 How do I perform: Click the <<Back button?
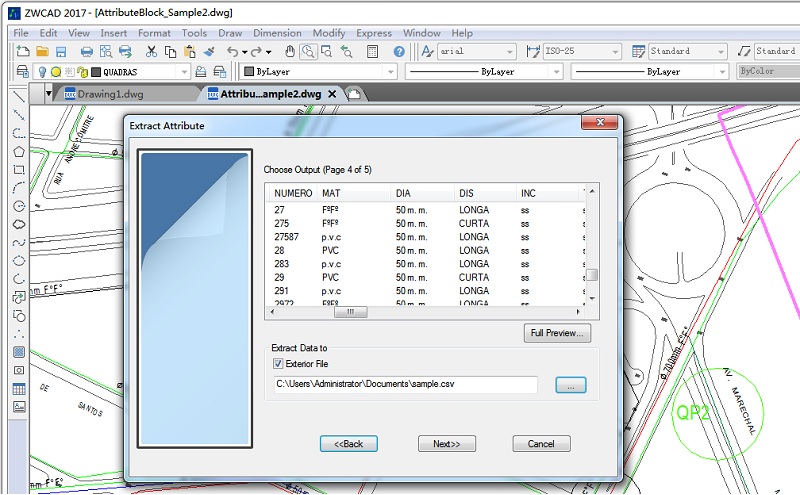tap(348, 443)
